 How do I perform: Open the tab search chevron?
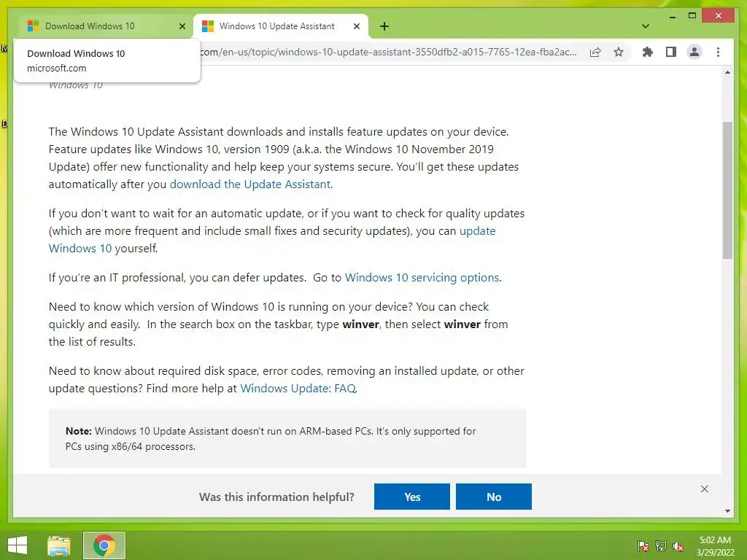(646, 26)
